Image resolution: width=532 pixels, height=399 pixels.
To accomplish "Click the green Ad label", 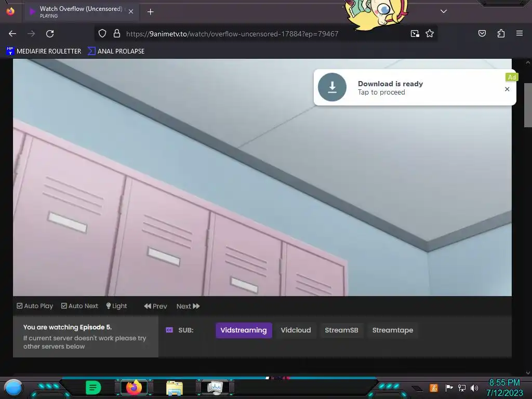I will coord(512,77).
